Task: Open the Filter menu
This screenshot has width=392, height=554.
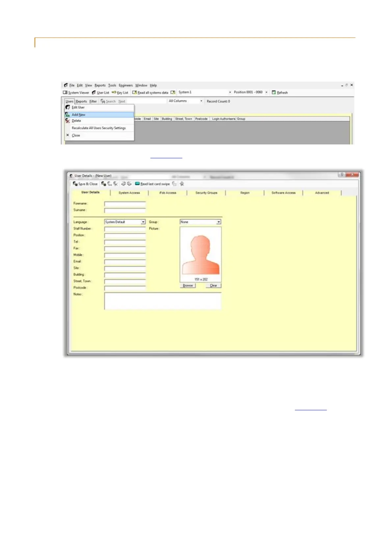Action: 93,101
